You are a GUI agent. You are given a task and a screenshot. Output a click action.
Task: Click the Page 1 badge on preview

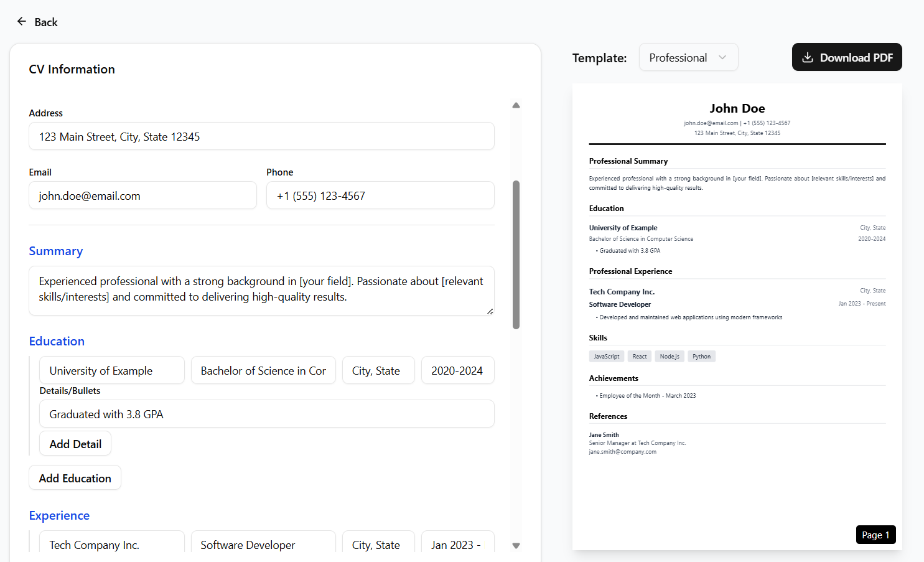point(875,535)
